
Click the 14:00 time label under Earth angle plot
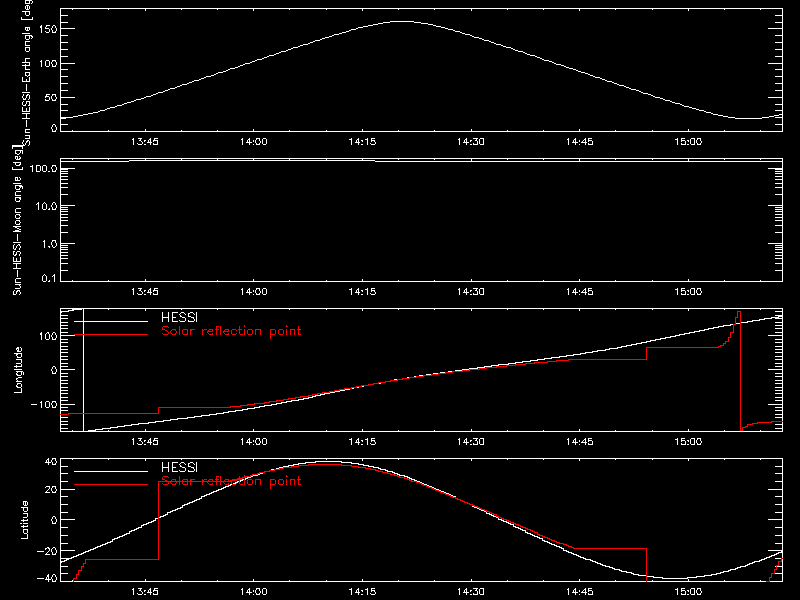254,142
